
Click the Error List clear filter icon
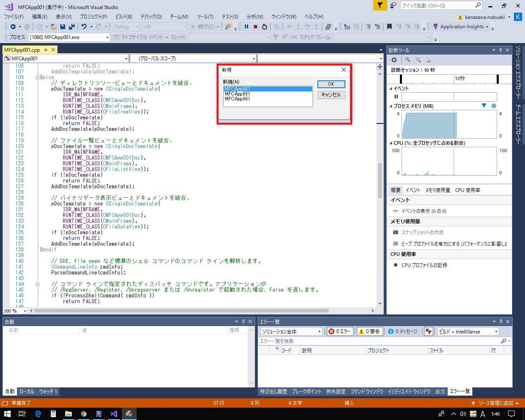(x=429, y=331)
